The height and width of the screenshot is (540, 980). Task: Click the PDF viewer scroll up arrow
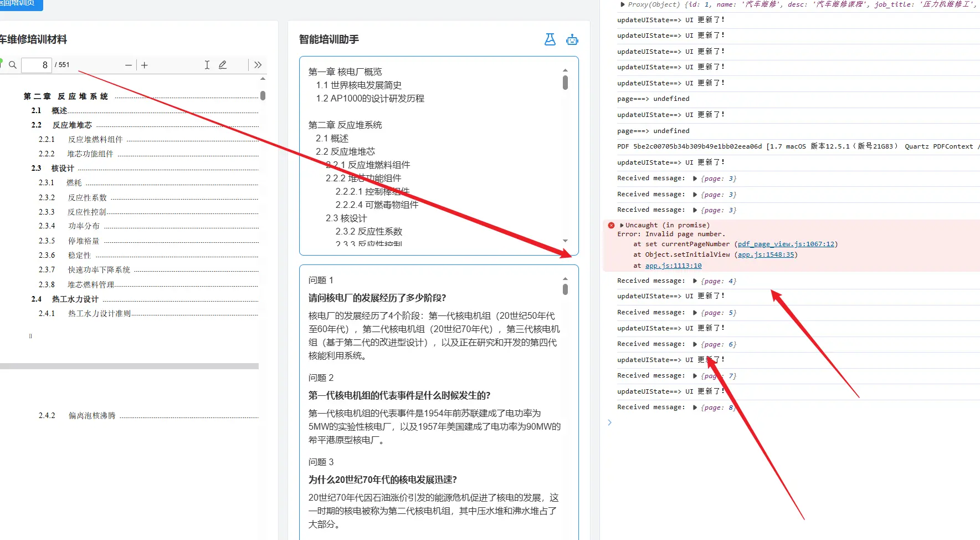click(x=263, y=79)
